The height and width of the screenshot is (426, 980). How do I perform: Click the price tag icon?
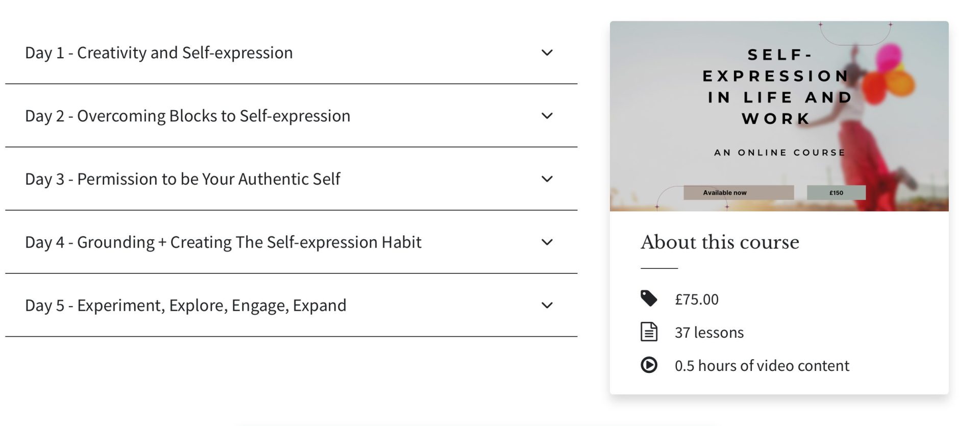[649, 298]
